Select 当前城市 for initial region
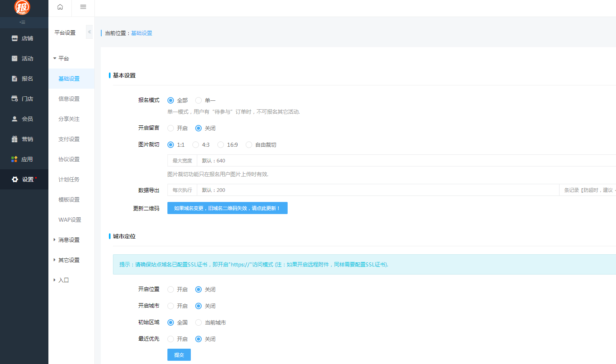Screen dimensions: 616x364 pos(198,322)
